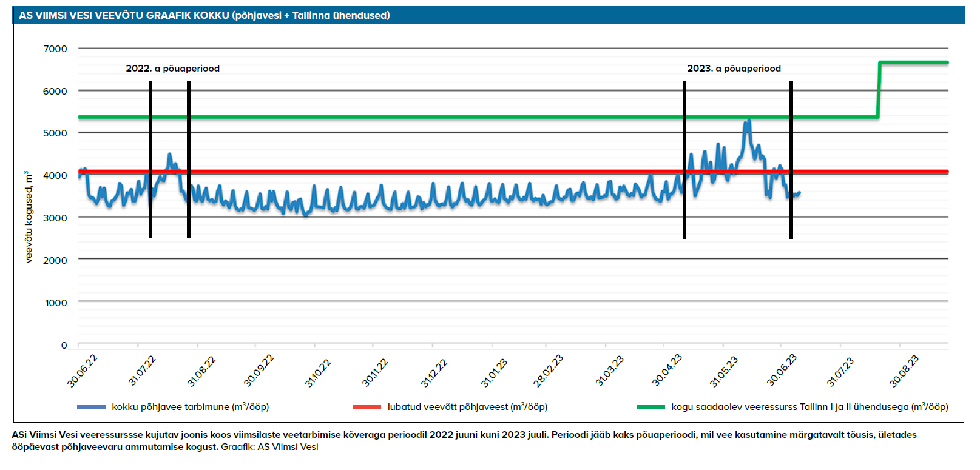This screenshot has height=470, width=980.
Task: Click the x-axis date 30.06.22
Action: click(82, 371)
